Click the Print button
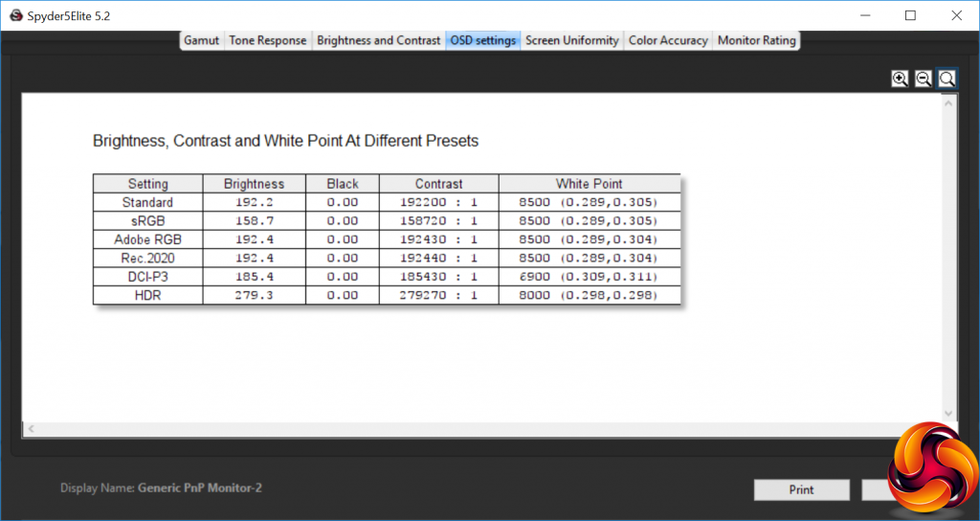 [x=801, y=489]
